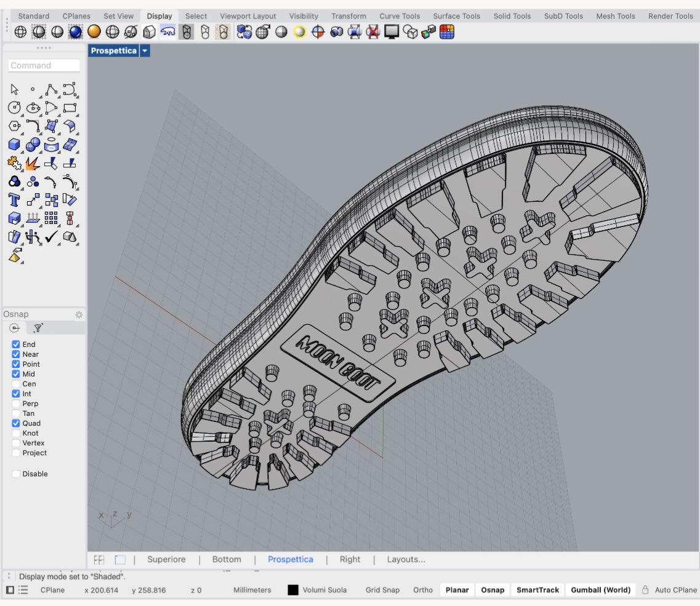Toggle Grid Snap in status bar
Viewport: 700px width, 606px height.
tap(382, 589)
